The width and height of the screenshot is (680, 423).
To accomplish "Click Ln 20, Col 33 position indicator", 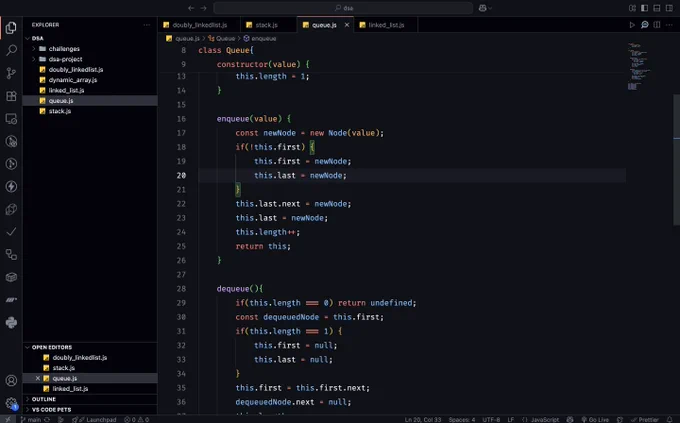I will pyautogui.click(x=423, y=420).
